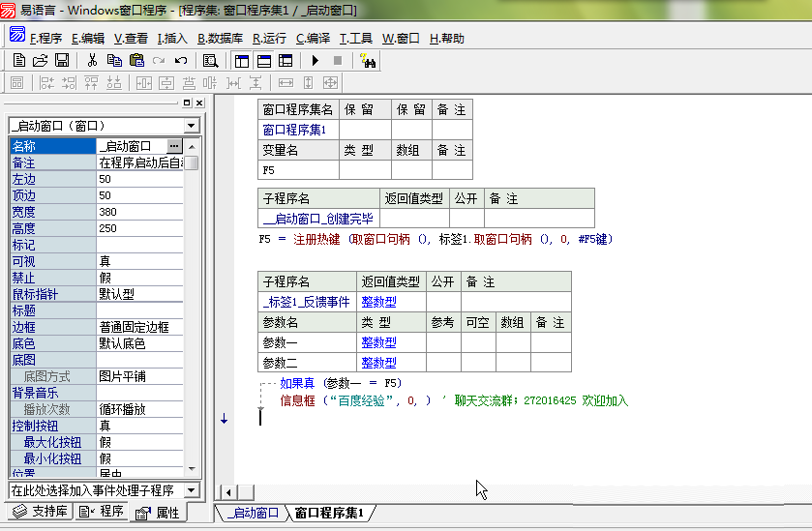
Task: Click the Stop square toolbar icon
Action: (x=338, y=61)
